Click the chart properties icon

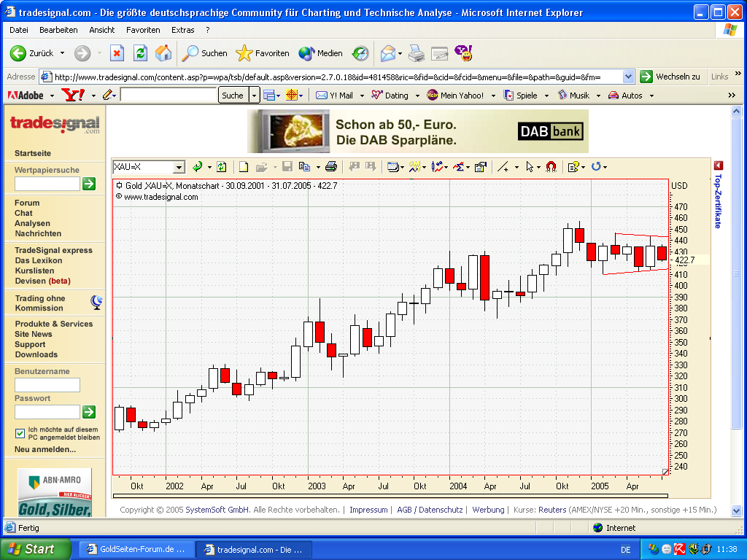pyautogui.click(x=480, y=167)
